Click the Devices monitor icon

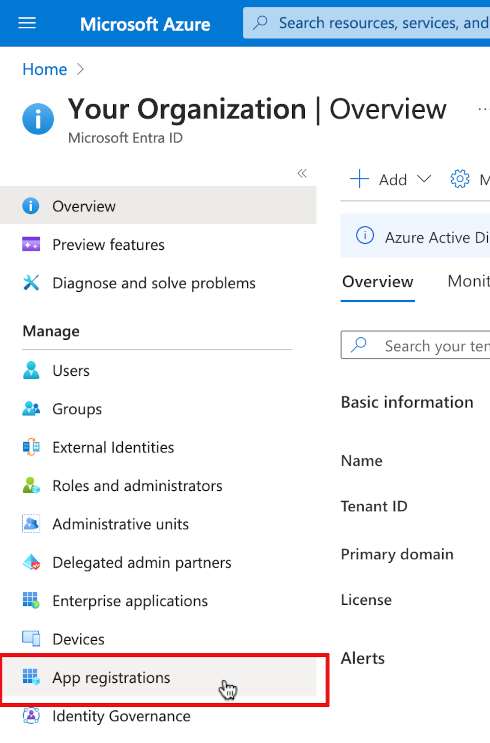31,639
